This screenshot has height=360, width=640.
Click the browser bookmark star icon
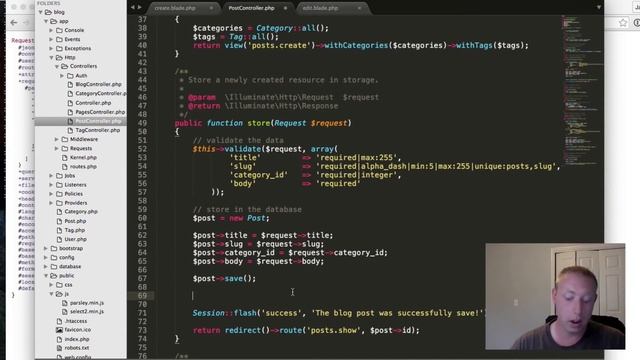[x=623, y=22]
